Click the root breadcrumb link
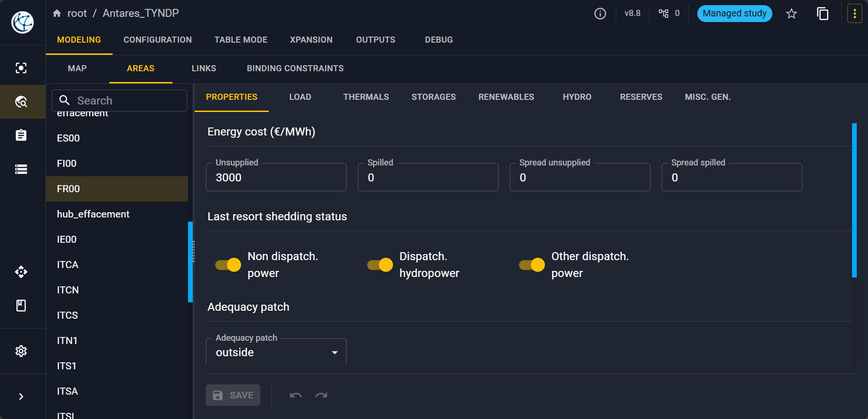 pyautogui.click(x=77, y=13)
